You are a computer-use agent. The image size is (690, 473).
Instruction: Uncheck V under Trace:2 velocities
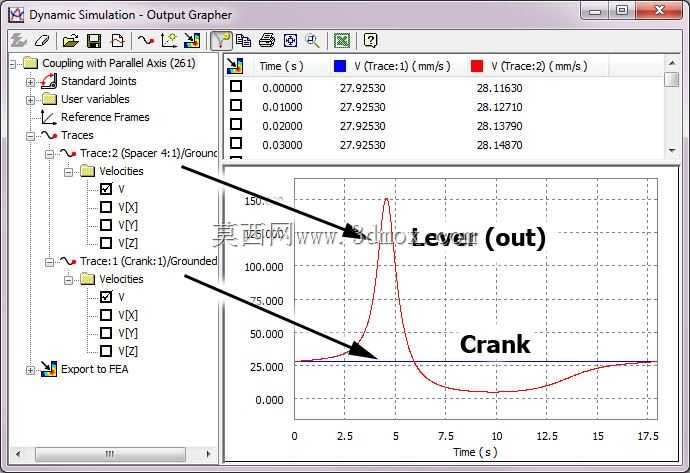(106, 189)
